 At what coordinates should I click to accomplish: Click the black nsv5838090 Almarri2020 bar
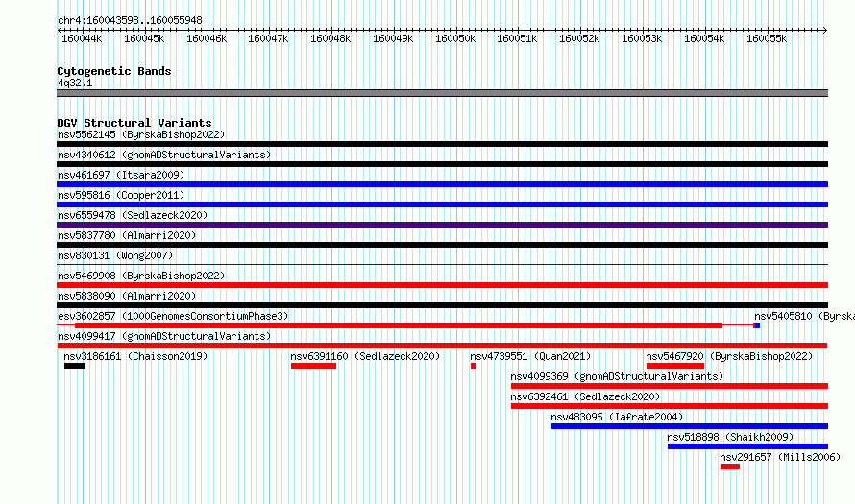(442, 305)
